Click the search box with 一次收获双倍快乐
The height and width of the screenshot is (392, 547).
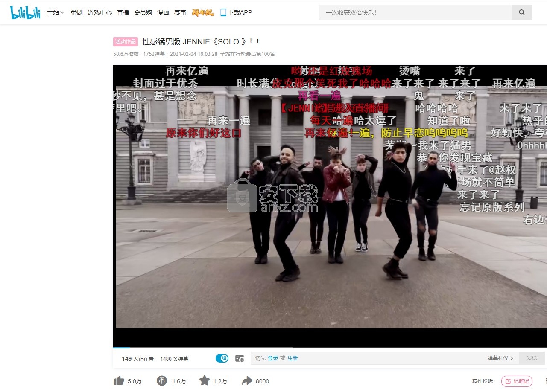[415, 12]
